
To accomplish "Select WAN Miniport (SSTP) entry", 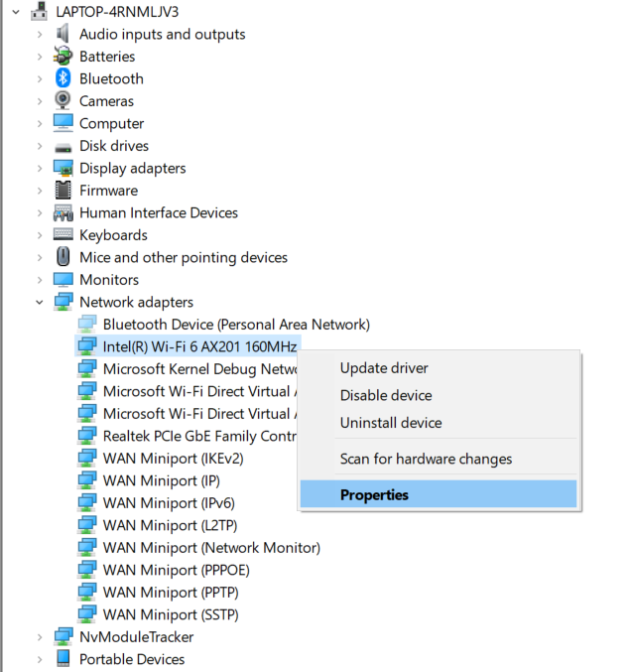I will pyautogui.click(x=171, y=614).
